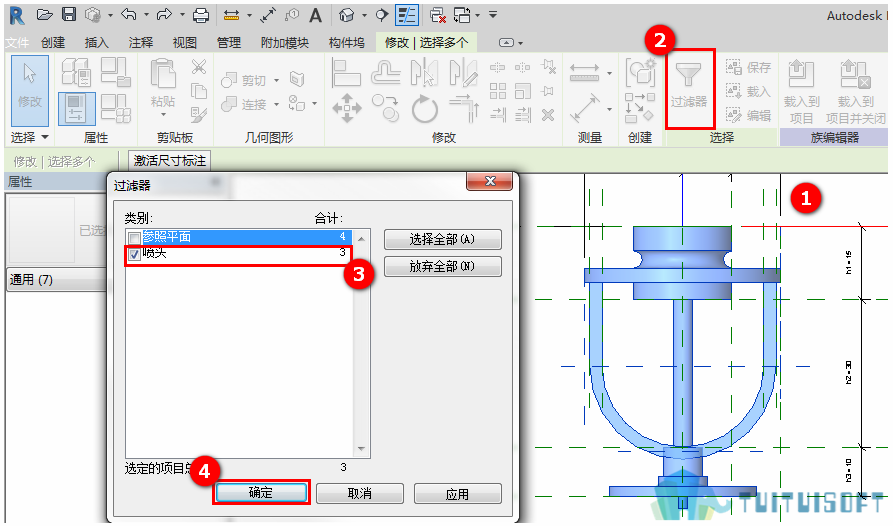Click 取消 to cancel the filter dialog
The image size is (893, 526).
(x=359, y=493)
